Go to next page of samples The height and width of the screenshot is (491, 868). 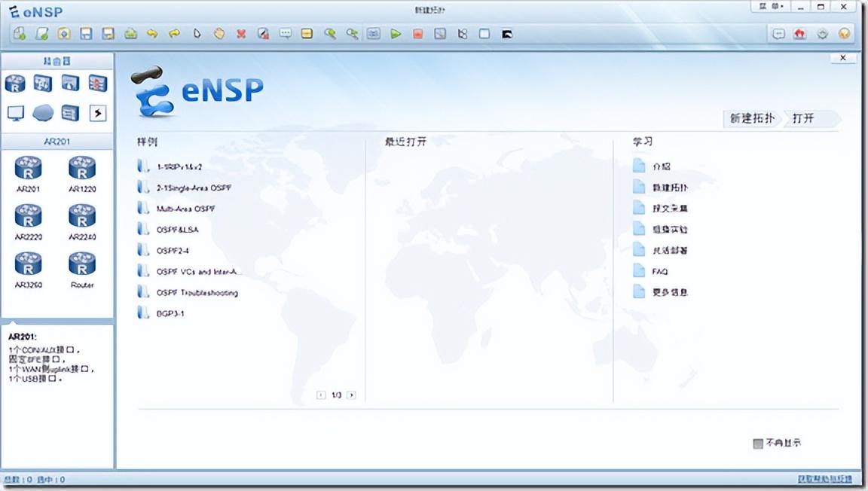[x=351, y=395]
